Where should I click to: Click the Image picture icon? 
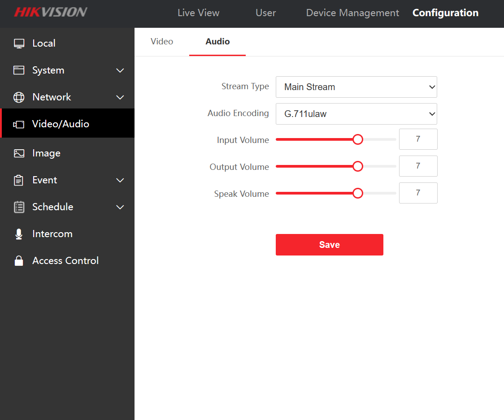19,153
